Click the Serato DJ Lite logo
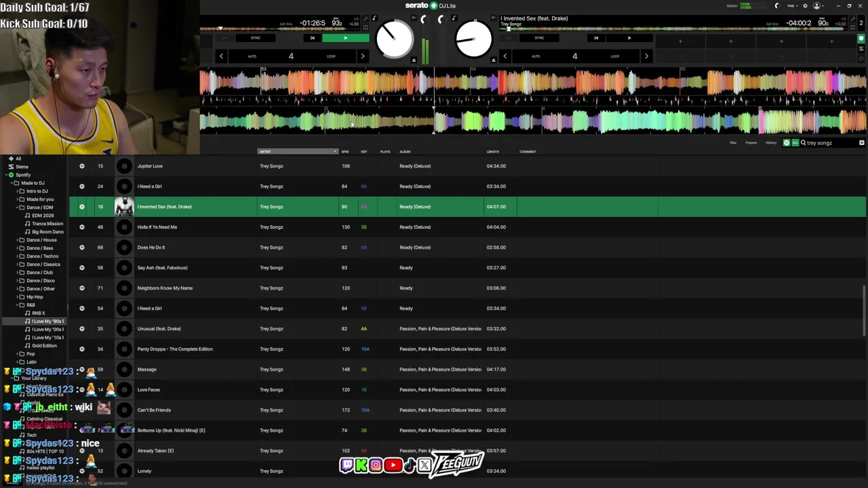 (431, 5)
